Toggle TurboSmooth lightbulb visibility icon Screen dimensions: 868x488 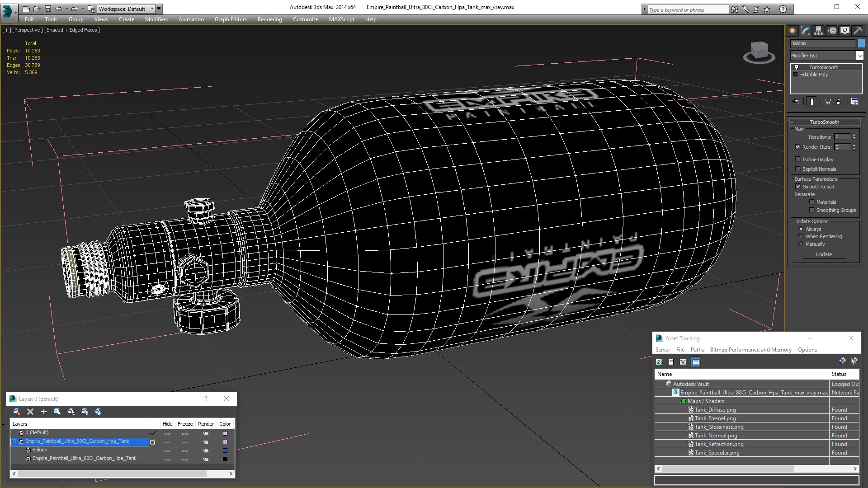coord(797,67)
